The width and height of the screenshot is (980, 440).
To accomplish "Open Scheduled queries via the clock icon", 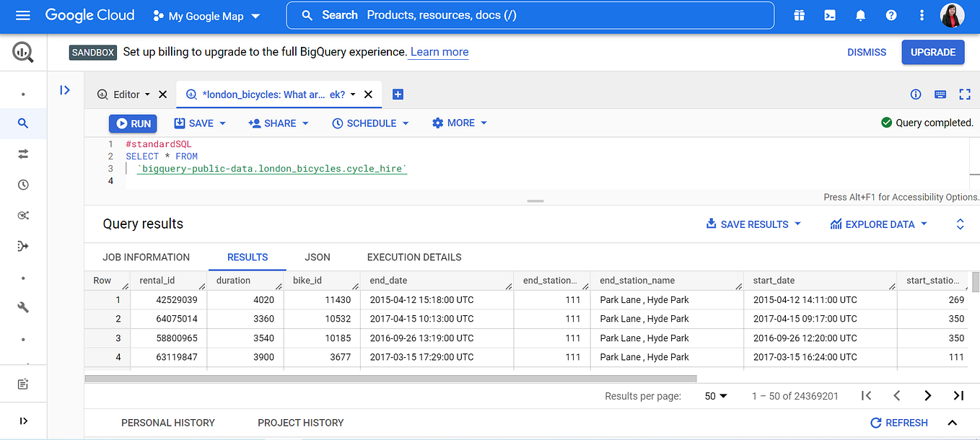I will click(22, 185).
